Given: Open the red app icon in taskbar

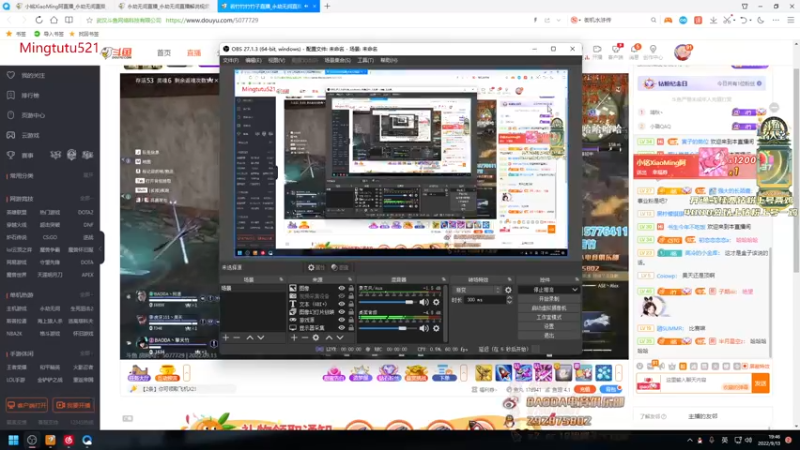Looking at the screenshot, I should pyautogui.click(x=68, y=440).
